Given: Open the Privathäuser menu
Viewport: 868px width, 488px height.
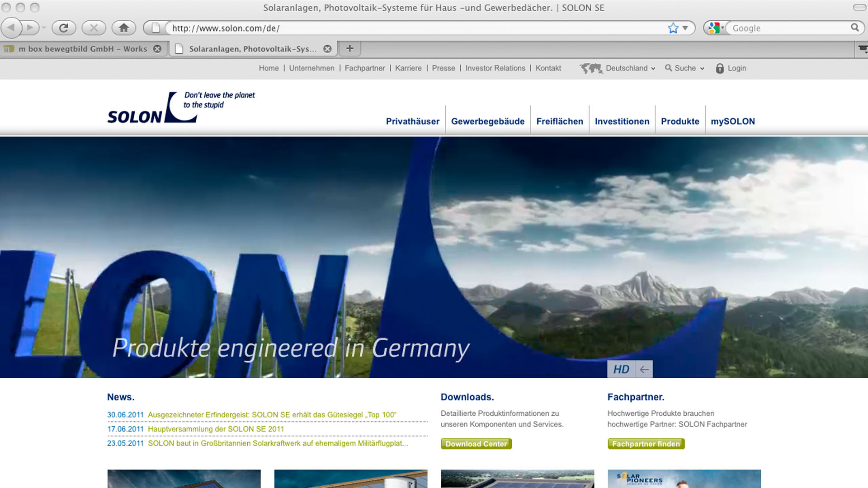Looking at the screenshot, I should pos(412,121).
